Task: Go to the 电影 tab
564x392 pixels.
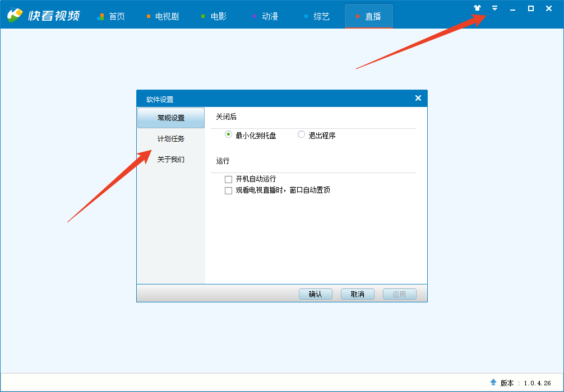Action: click(214, 16)
